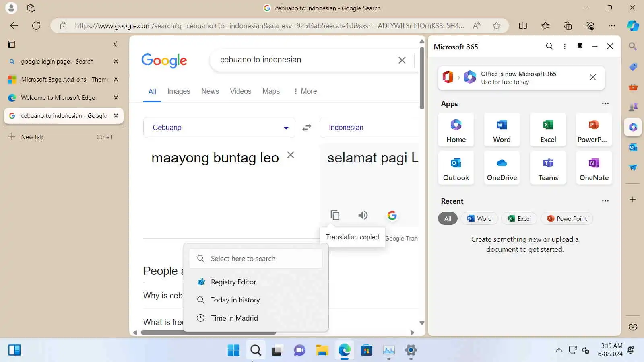Open the Indonesian target language dropdown

coord(369,128)
